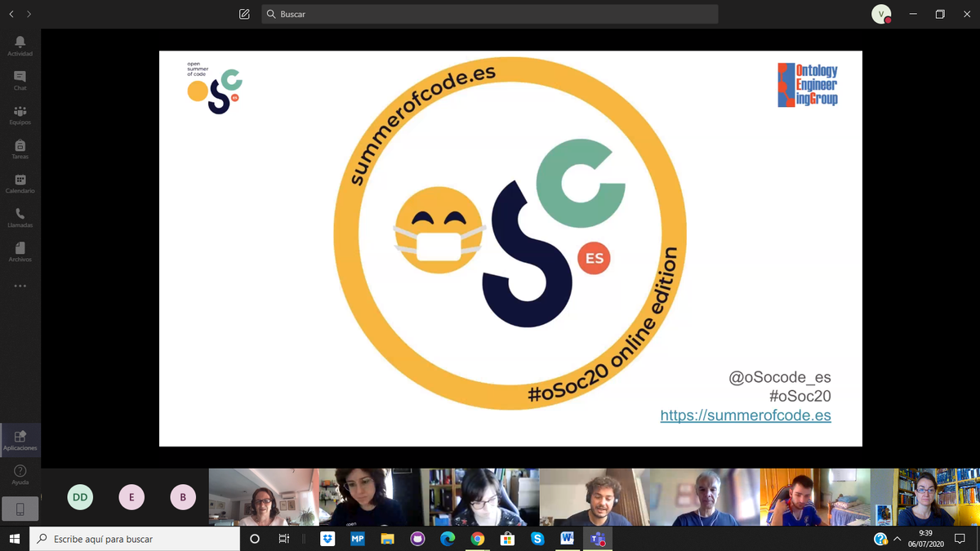The image size is (980, 551).
Task: Launch Dropbox from the taskbar
Action: click(x=327, y=539)
